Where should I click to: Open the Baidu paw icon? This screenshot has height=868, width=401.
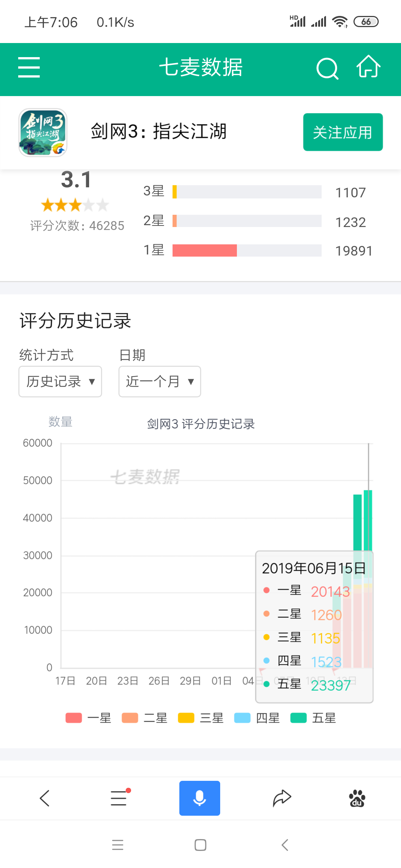357,798
